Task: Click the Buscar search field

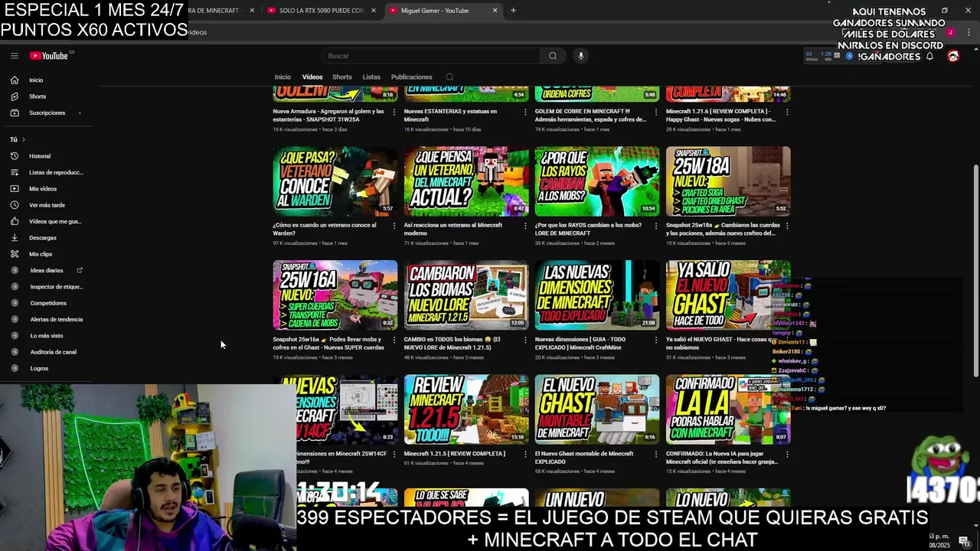Action: (431, 56)
